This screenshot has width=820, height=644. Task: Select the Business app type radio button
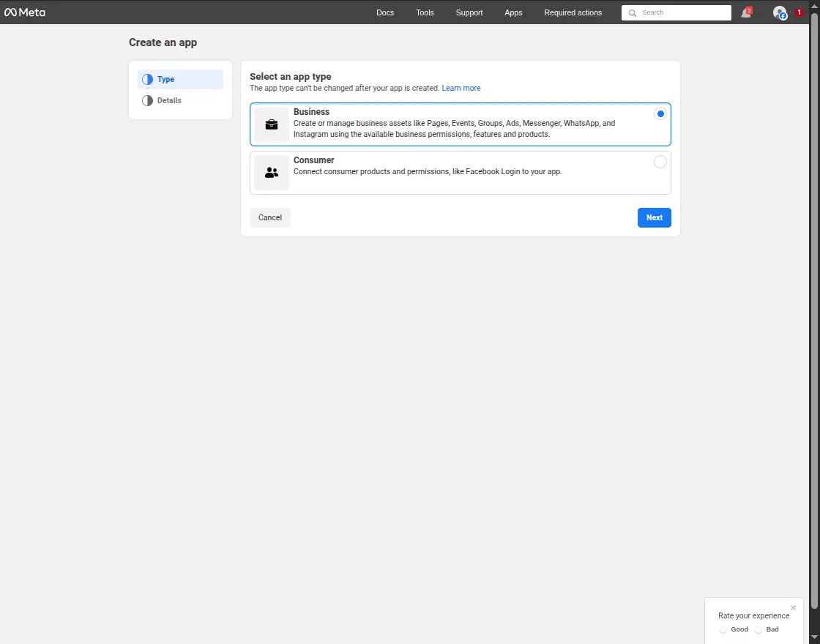[660, 113]
